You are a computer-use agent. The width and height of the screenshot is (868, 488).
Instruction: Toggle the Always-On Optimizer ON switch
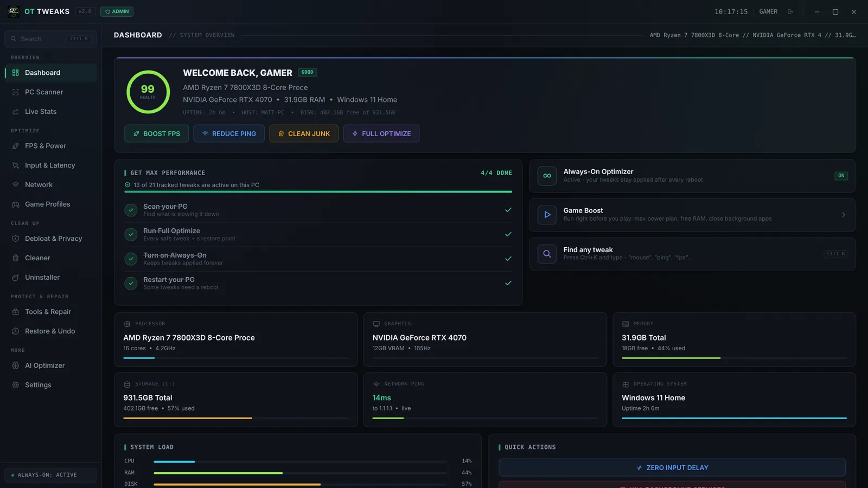841,176
